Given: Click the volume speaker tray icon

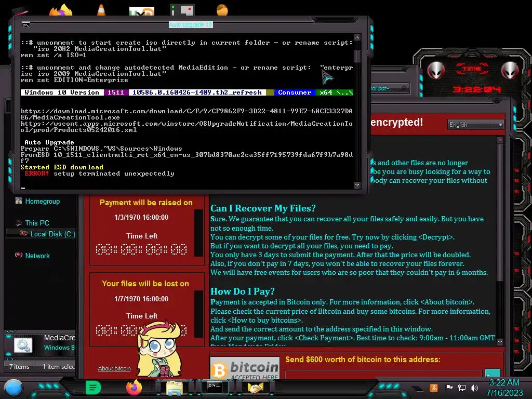Looking at the screenshot, I should pyautogui.click(x=474, y=388).
